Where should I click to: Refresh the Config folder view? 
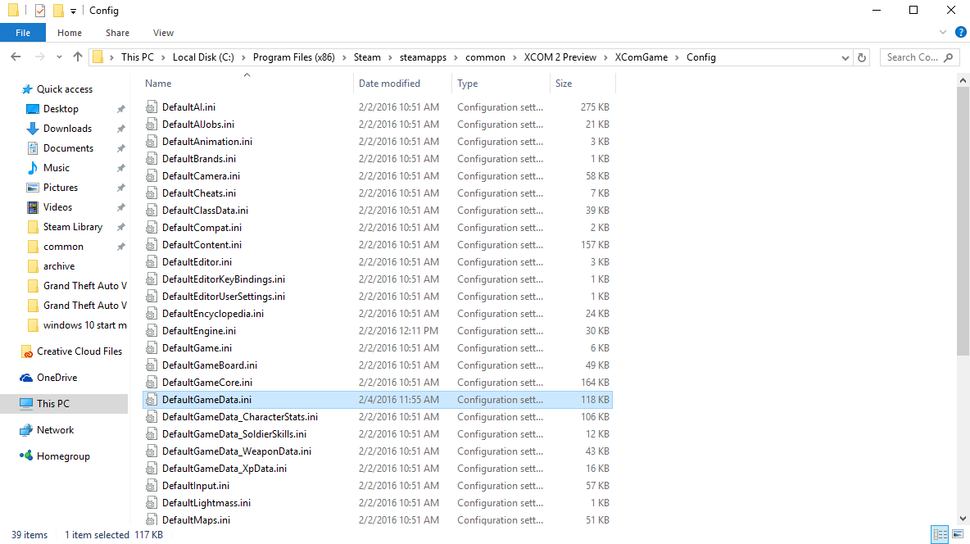pos(861,58)
